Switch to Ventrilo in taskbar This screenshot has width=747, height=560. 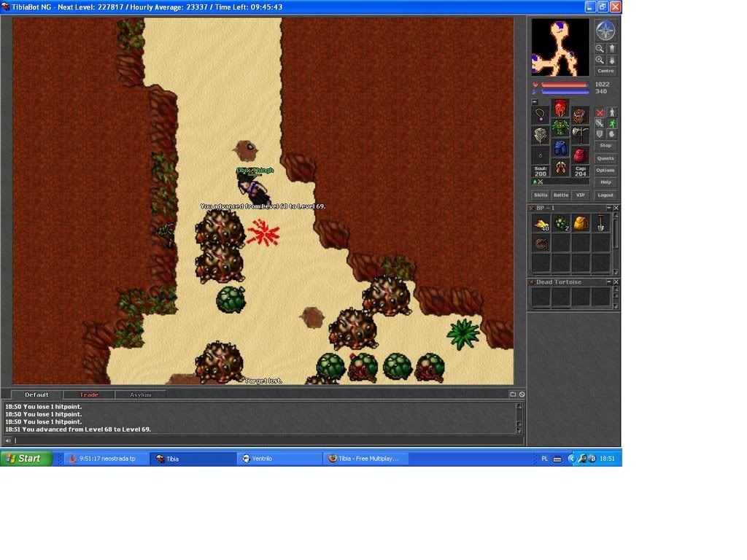pos(279,459)
